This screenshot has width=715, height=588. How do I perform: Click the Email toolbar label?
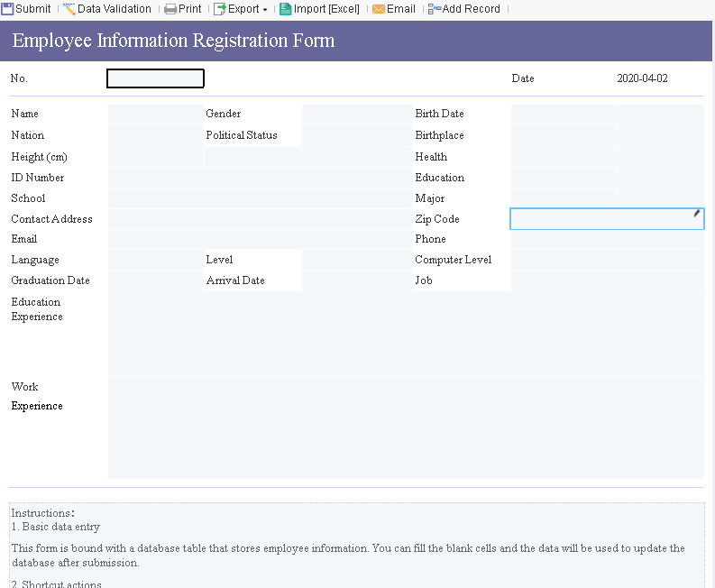(401, 9)
